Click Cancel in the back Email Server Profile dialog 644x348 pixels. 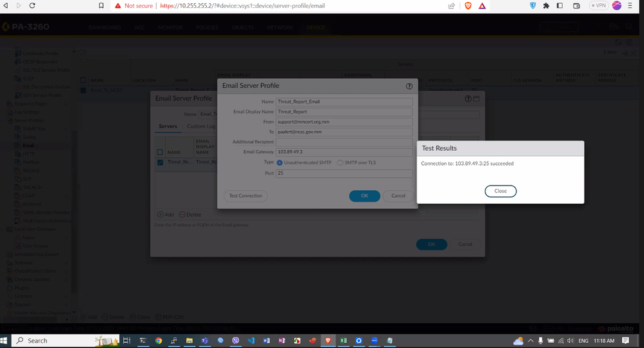pyautogui.click(x=465, y=244)
